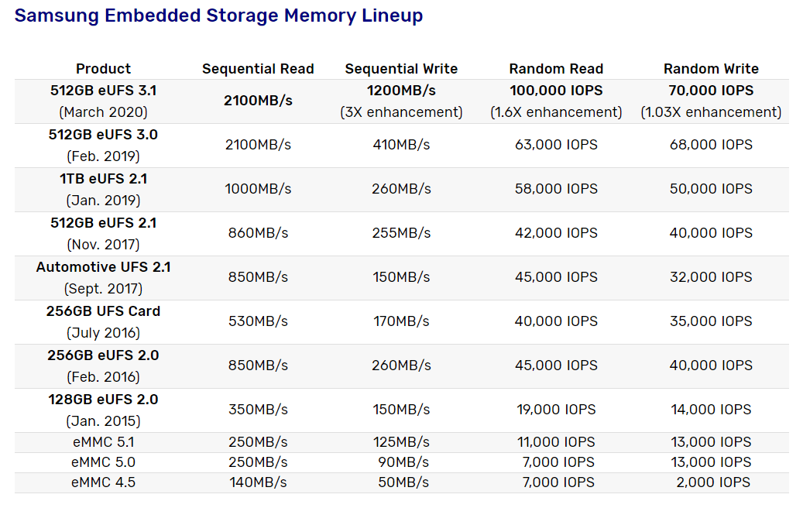
Task: Click the 512GB eUFS 2.1 product name
Action: click(x=104, y=223)
